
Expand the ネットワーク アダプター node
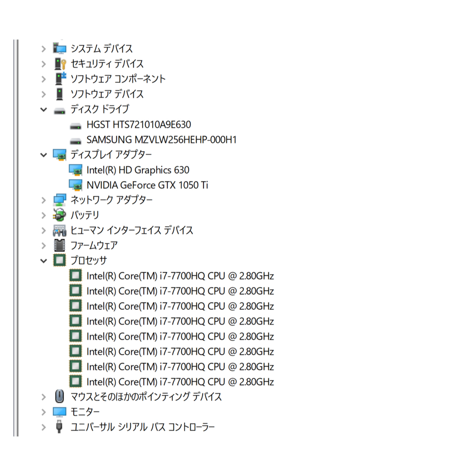(44, 201)
